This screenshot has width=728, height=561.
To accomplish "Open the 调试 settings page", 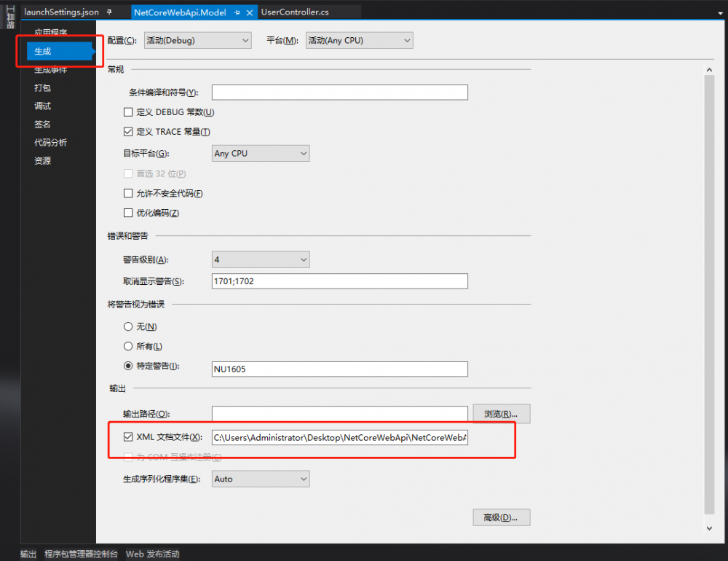I will click(x=41, y=106).
